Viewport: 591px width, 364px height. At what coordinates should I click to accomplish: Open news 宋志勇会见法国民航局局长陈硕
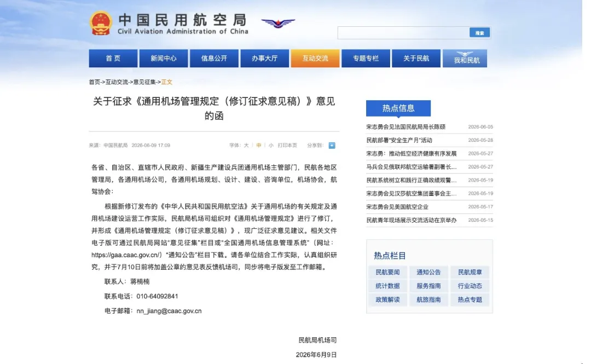pos(405,127)
